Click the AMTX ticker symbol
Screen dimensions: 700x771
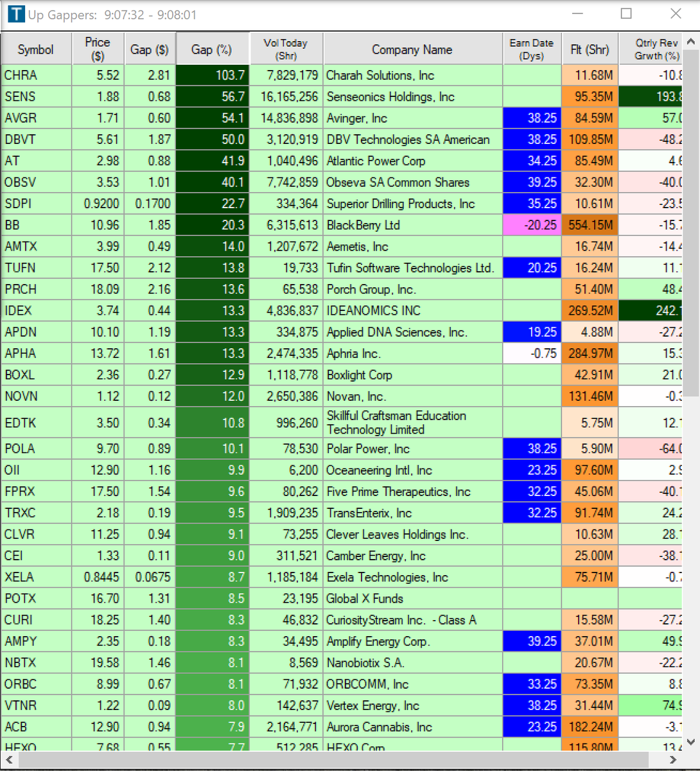[21, 247]
